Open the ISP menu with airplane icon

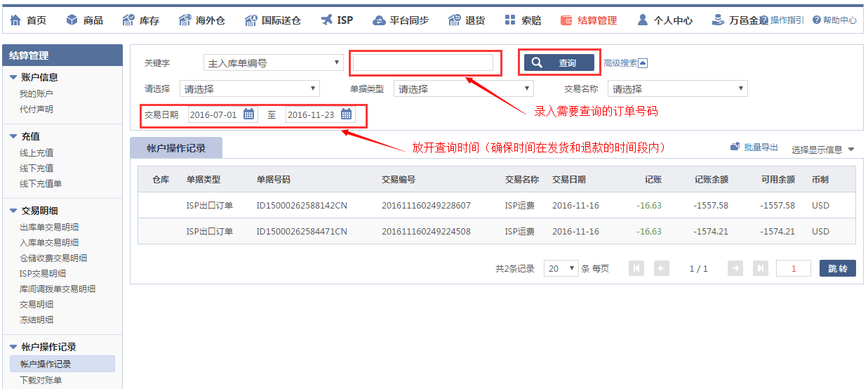[x=337, y=20]
